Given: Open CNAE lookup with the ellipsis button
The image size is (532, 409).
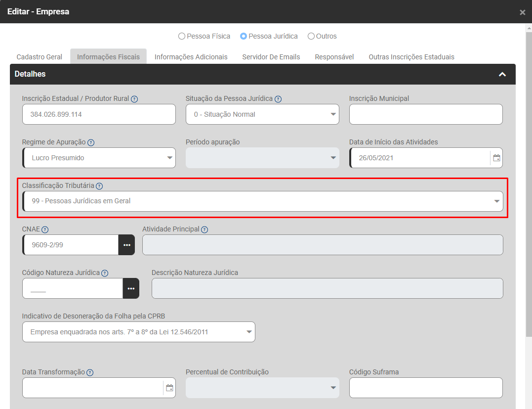Looking at the screenshot, I should point(126,245).
